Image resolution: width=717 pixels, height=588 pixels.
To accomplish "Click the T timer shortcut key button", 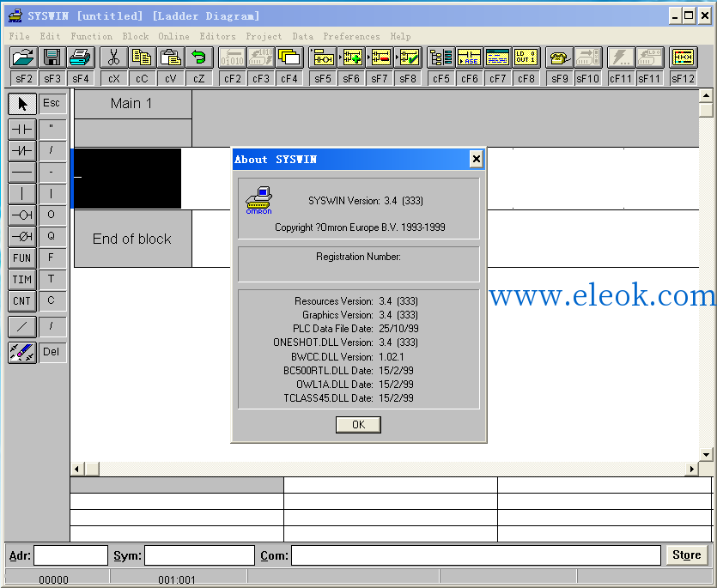I will pos(52,279).
